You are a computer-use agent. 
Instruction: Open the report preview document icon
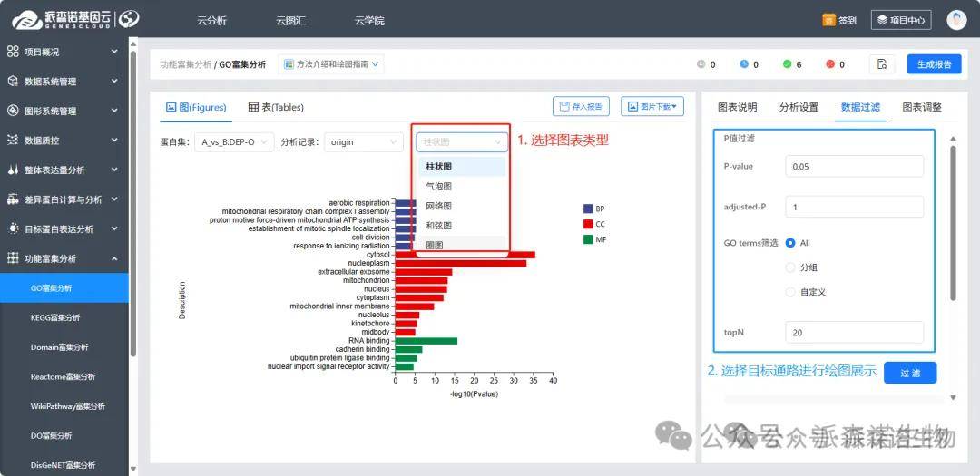tap(882, 64)
